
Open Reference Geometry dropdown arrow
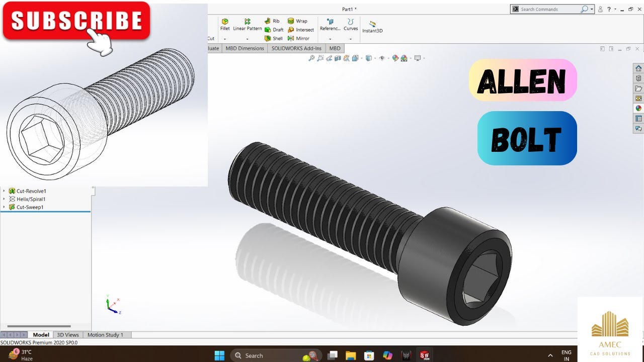tap(330, 39)
